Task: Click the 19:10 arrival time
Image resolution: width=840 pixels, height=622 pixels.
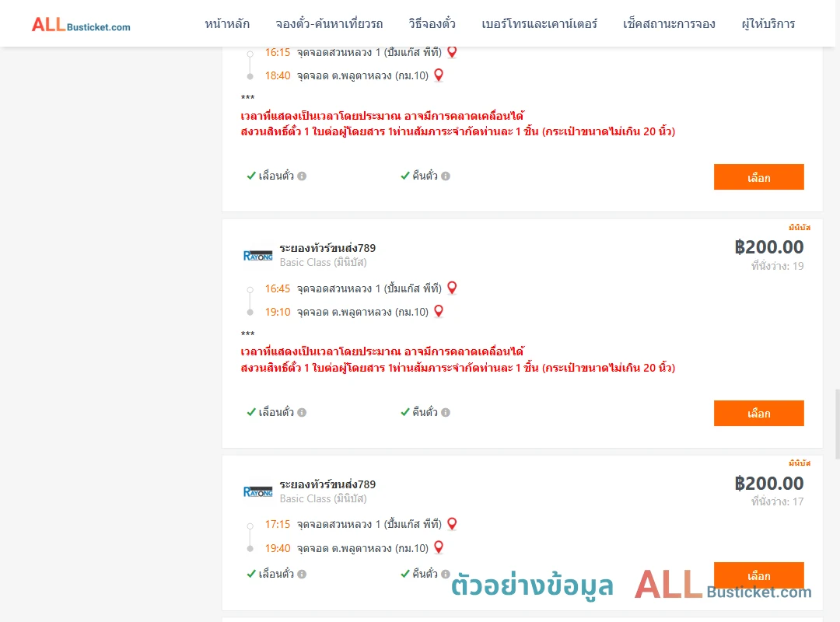Action: (278, 312)
